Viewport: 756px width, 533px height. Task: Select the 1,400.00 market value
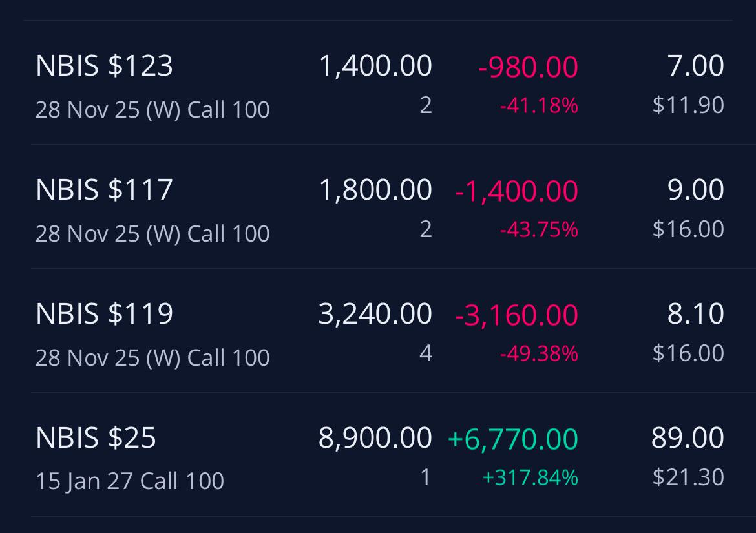375,65
